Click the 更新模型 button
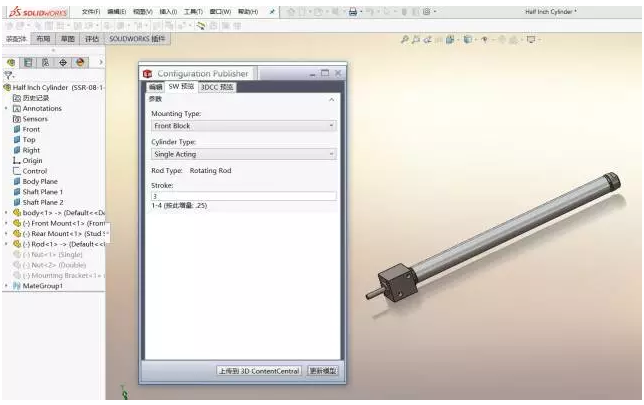This screenshot has width=644, height=405. click(323, 371)
